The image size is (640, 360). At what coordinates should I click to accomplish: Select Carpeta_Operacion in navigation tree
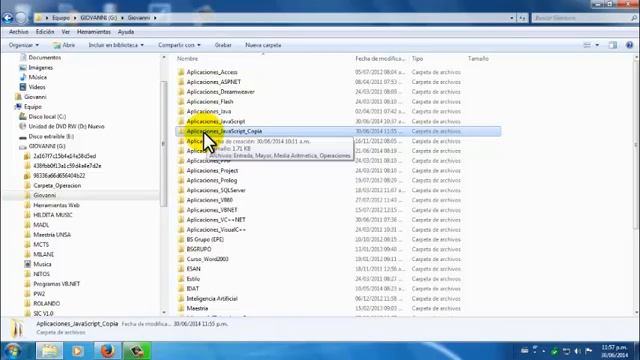57,186
